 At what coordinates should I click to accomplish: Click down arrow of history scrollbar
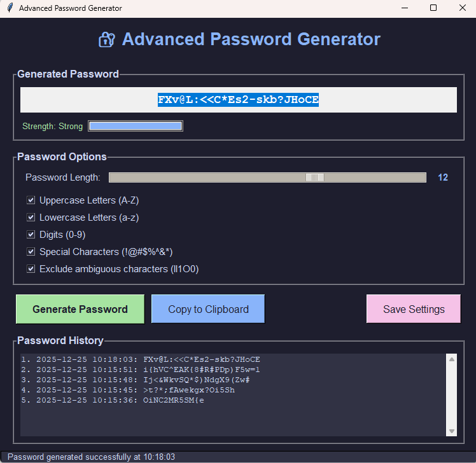coord(452,431)
